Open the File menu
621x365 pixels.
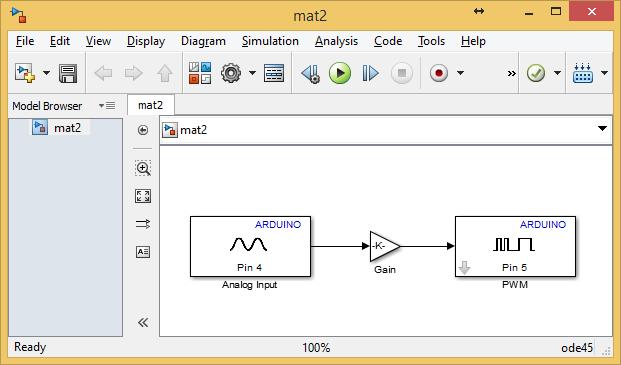[x=25, y=41]
